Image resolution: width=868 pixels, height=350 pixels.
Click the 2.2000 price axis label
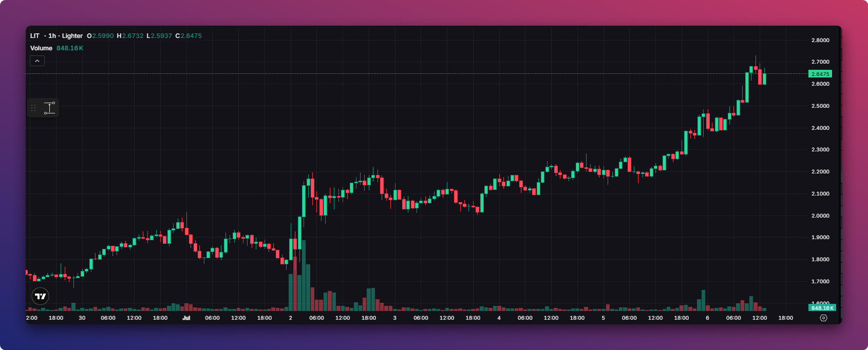(820, 172)
